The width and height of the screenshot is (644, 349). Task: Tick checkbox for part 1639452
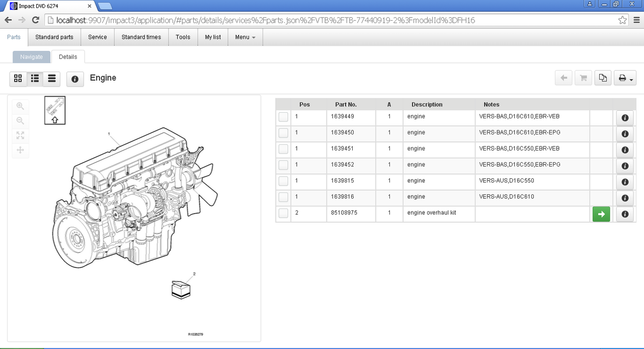[283, 165]
